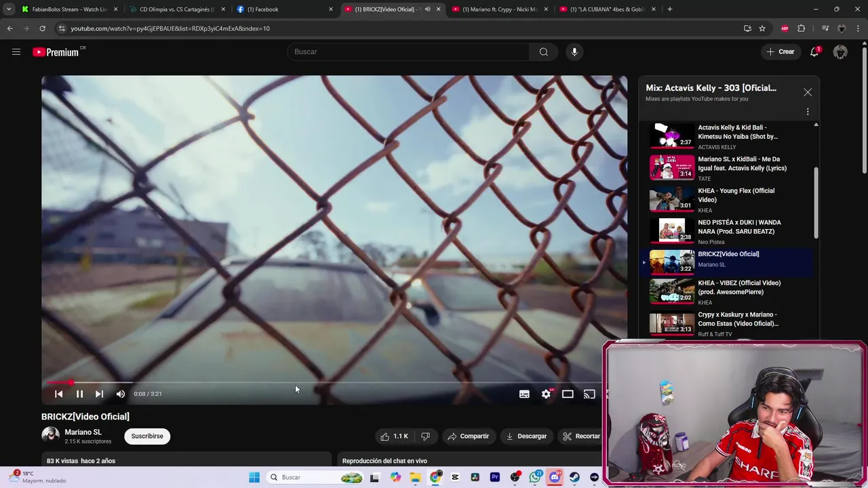View site information icon in address bar

(x=62, y=28)
